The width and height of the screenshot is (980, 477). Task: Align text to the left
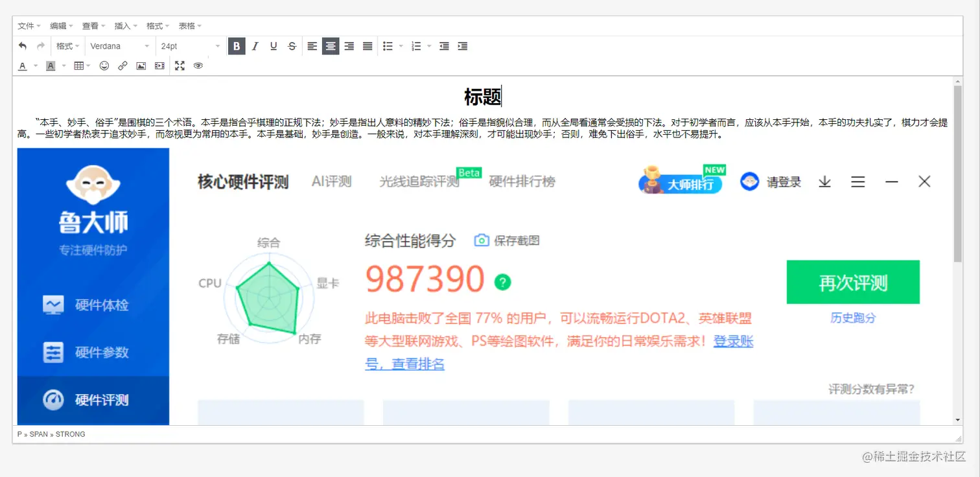[x=312, y=46]
